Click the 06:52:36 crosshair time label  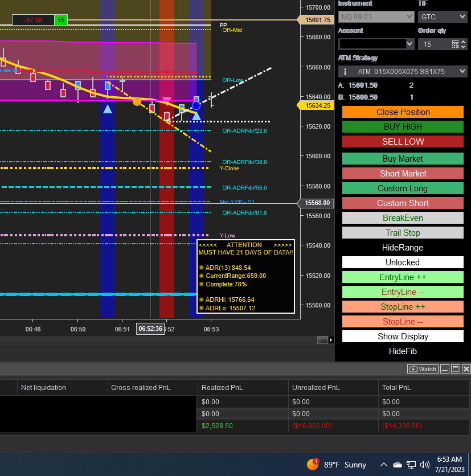pyautogui.click(x=150, y=329)
